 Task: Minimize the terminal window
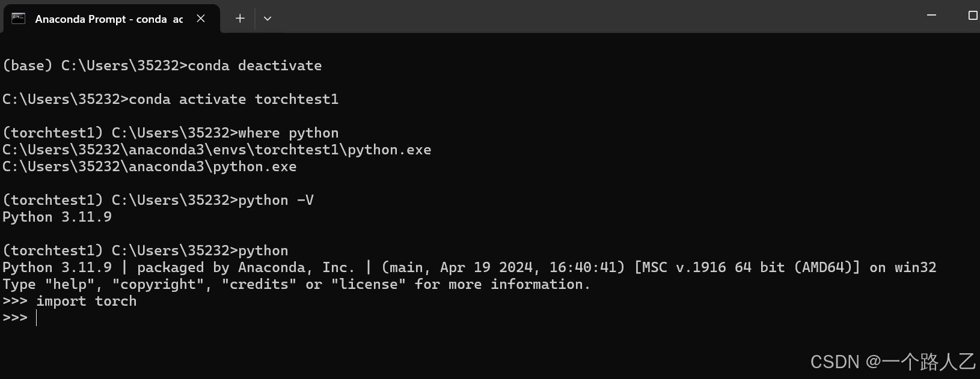pyautogui.click(x=931, y=16)
